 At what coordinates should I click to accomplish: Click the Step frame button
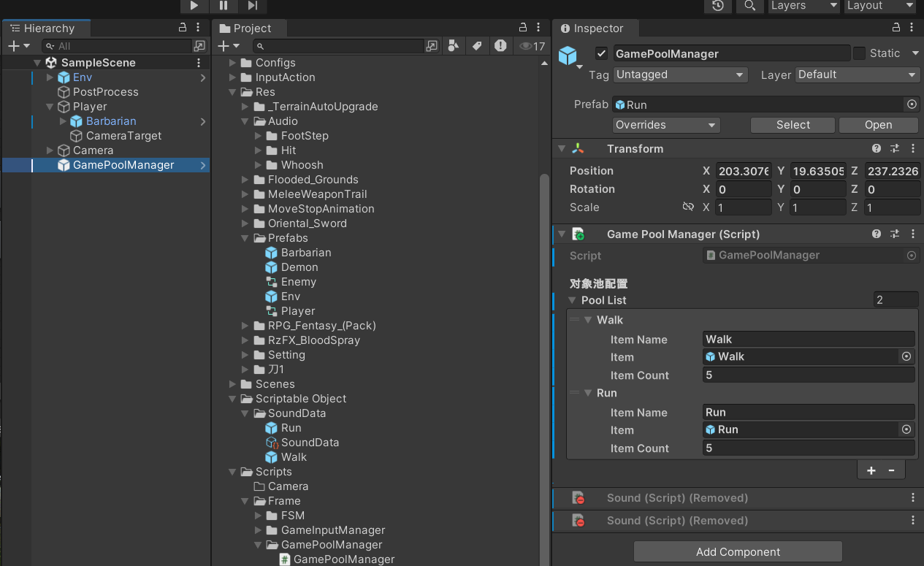point(253,6)
